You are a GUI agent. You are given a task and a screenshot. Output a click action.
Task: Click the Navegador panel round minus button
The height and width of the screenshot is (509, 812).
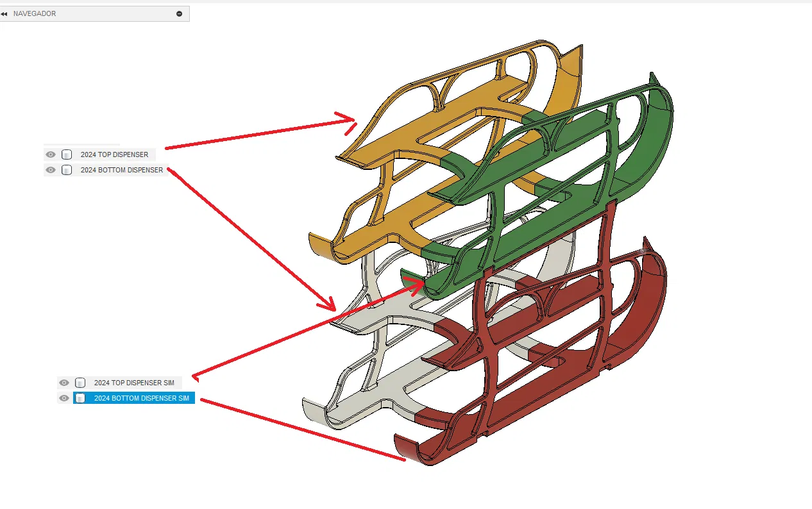(179, 13)
